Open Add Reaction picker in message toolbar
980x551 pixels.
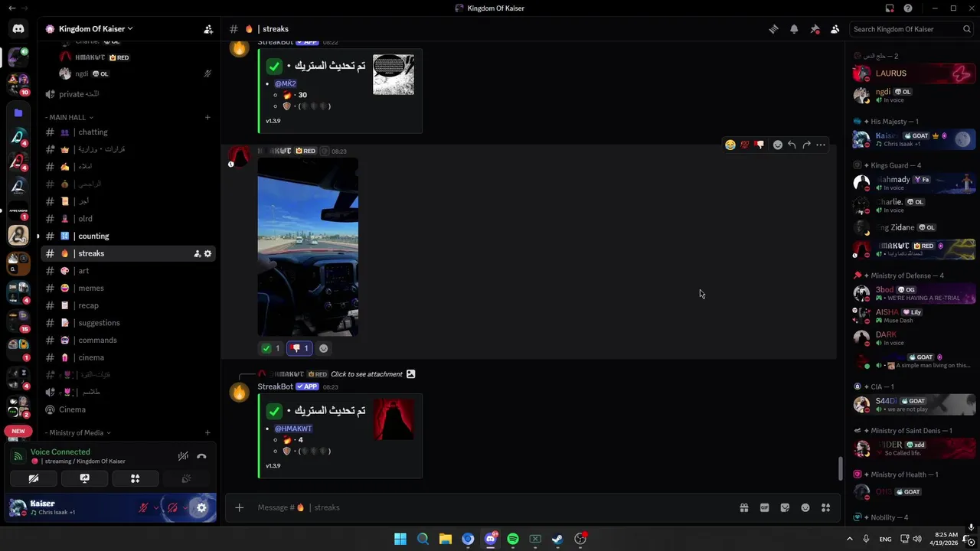pyautogui.click(x=778, y=145)
